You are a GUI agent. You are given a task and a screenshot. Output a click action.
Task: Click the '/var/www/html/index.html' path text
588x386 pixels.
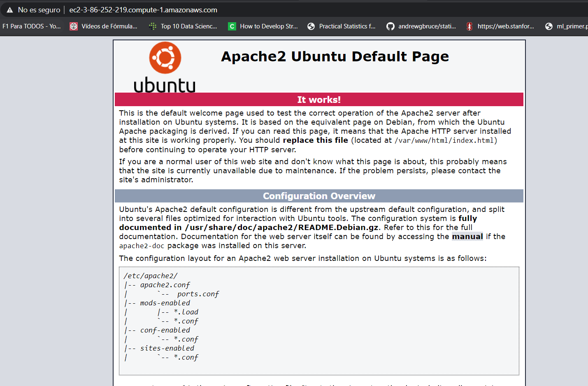coord(444,141)
